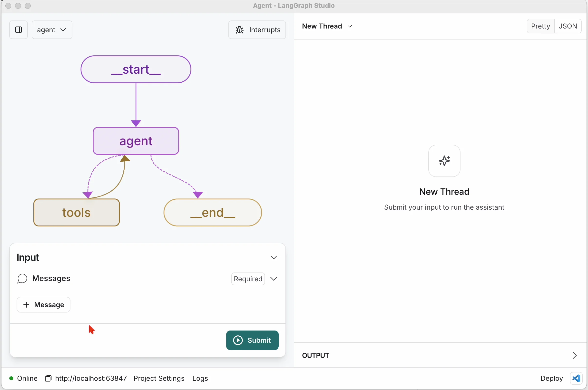588x390 pixels.
Task: Click the Messages speech bubble icon
Action: [22, 279]
